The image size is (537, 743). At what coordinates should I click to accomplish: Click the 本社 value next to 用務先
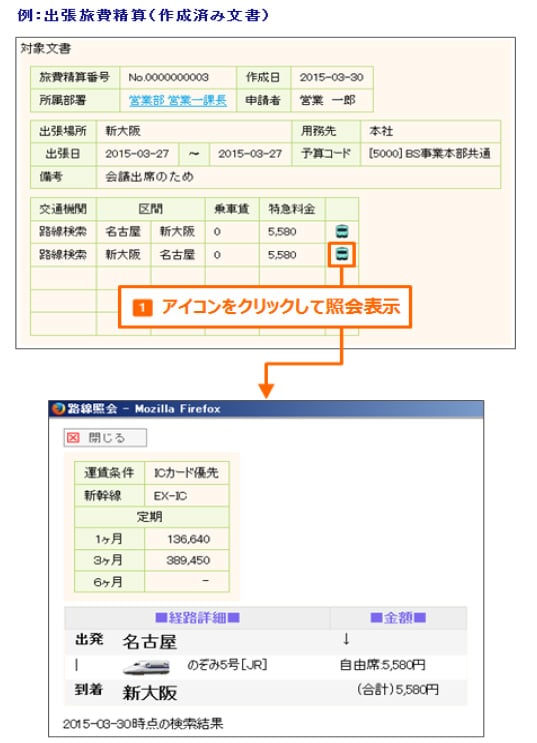click(381, 131)
